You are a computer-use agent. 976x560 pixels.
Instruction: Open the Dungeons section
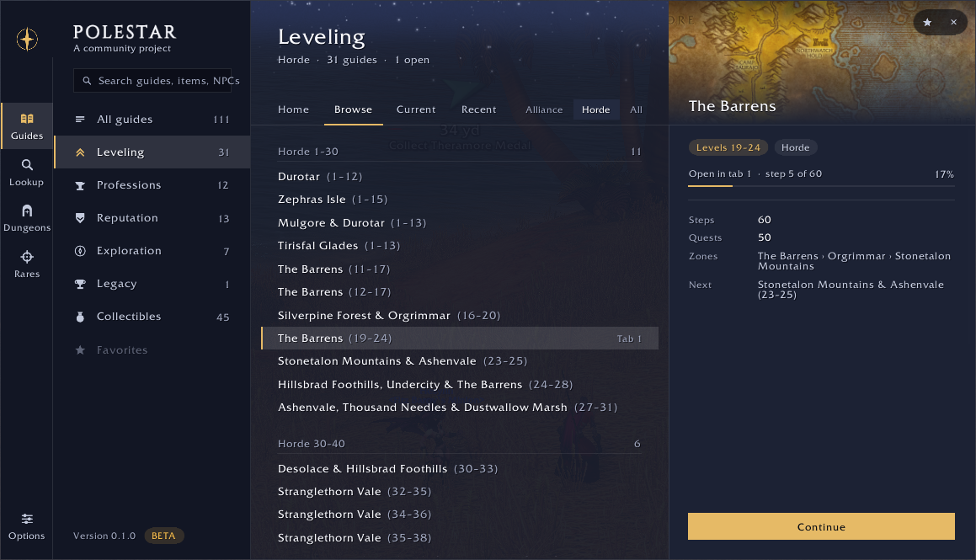27,218
